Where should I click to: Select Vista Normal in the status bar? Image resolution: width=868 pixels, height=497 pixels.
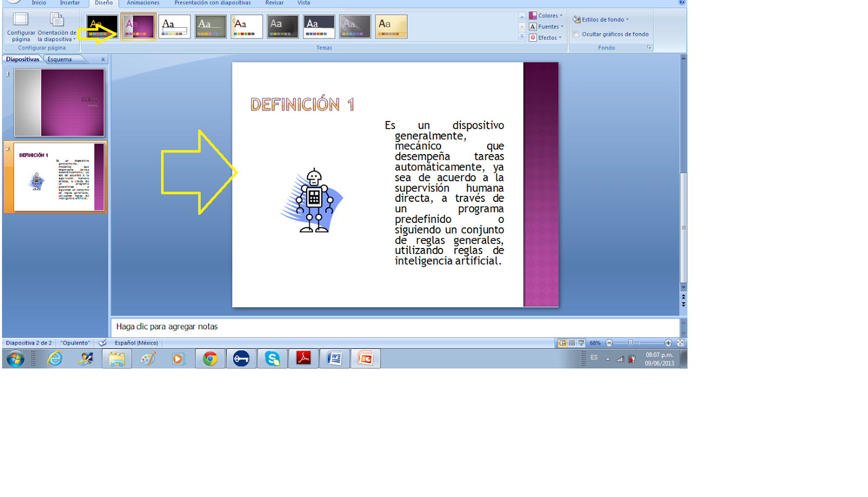(x=563, y=342)
